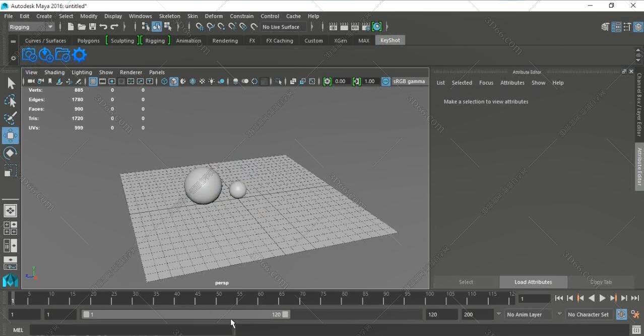The height and width of the screenshot is (336, 644).
Task: Open the Render View window icon
Action: tap(333, 27)
